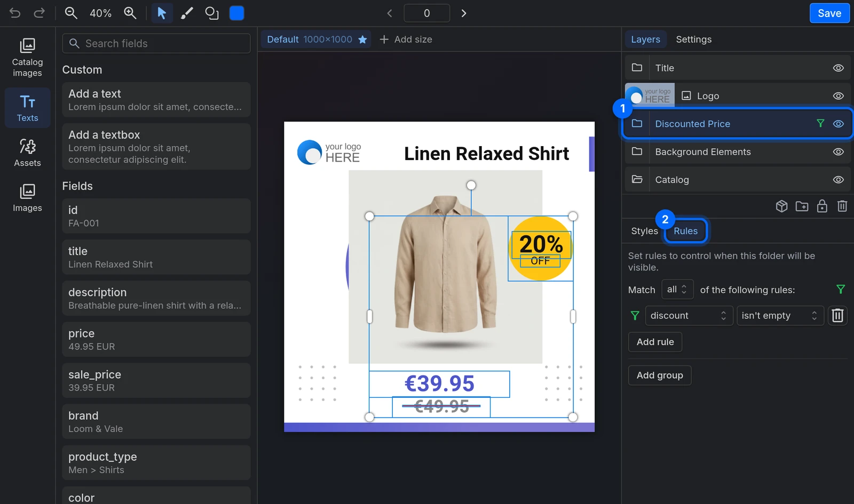The image size is (854, 504).
Task: Open the Texts sidebar panel
Action: pos(27,108)
